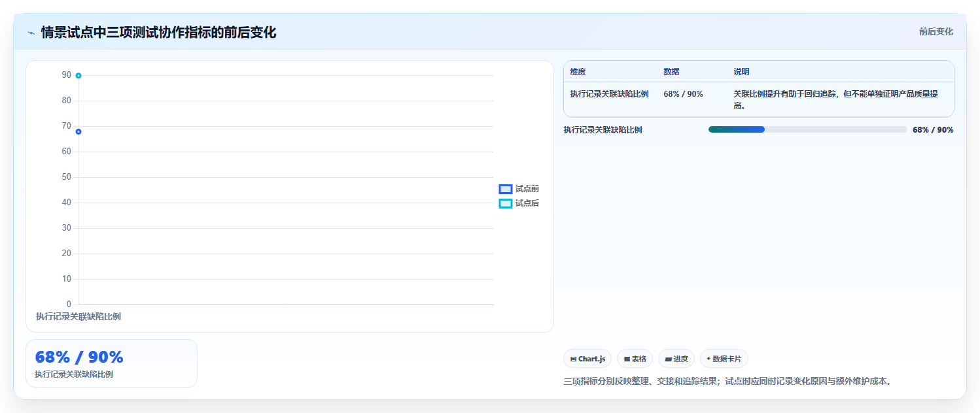Click the 执行记录关联缺陷比例 table row cell
The height and width of the screenshot is (413, 980).
(x=609, y=94)
